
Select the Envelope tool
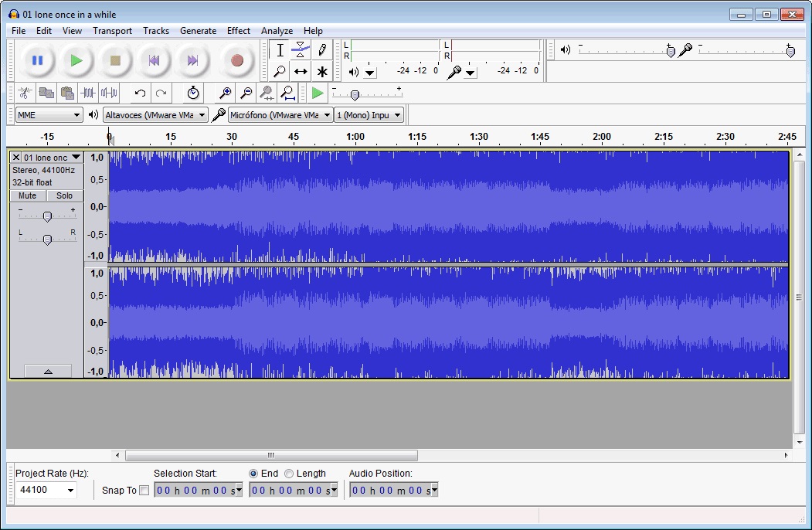(301, 50)
